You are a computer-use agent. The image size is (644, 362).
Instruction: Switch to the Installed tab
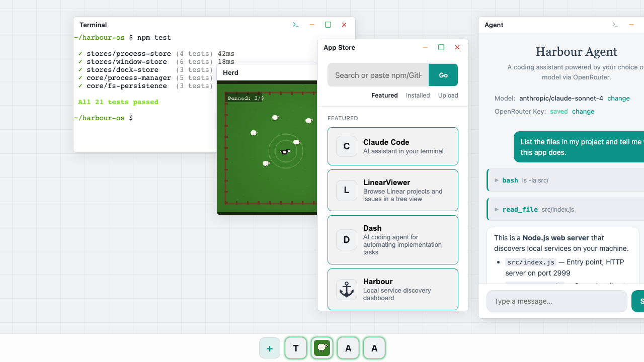tap(418, 96)
